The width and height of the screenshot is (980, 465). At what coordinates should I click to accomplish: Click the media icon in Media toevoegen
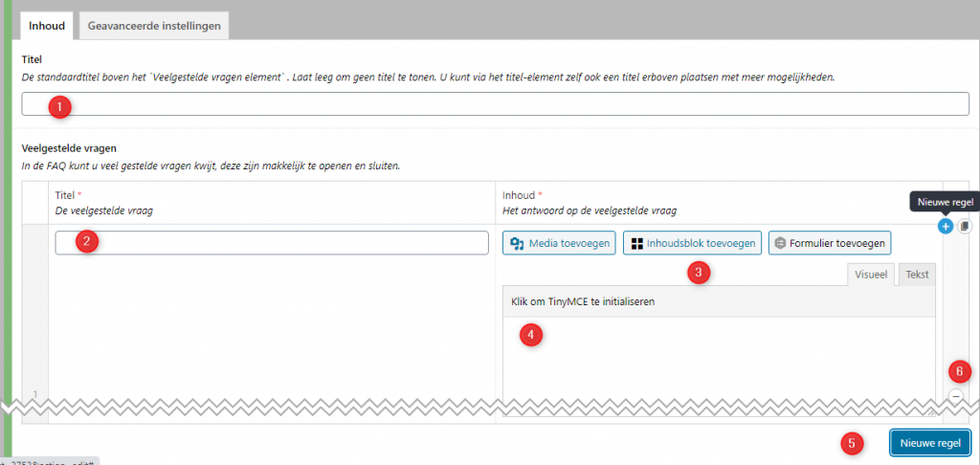[x=517, y=244]
